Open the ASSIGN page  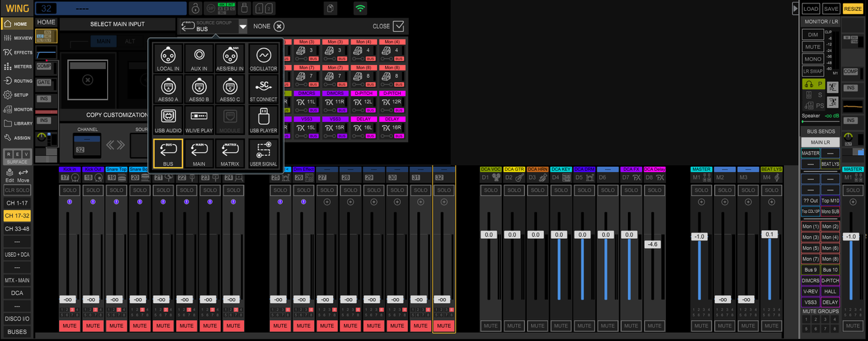point(16,138)
